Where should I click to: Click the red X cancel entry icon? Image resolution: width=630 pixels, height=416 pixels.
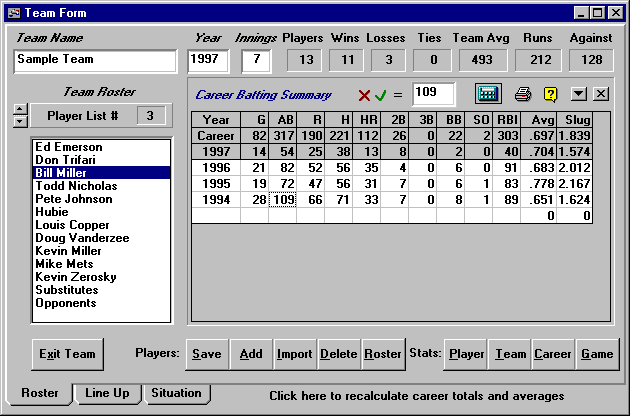coord(364,96)
